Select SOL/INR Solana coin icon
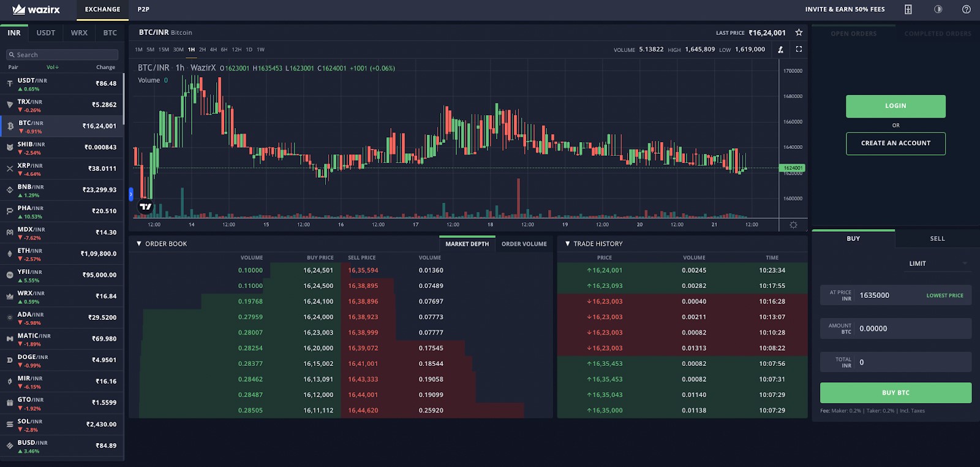Screen dimensions: 980x467 pos(10,424)
